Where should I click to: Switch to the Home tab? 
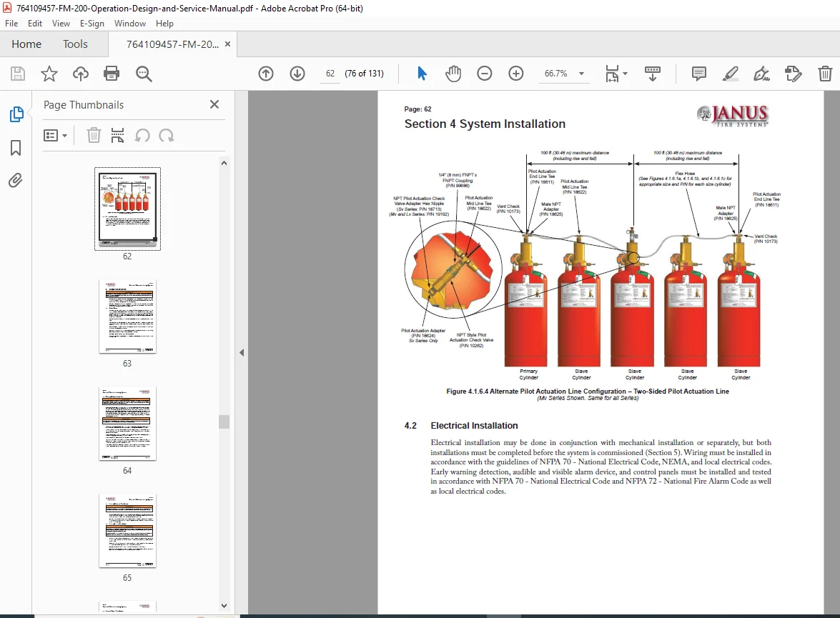pyautogui.click(x=26, y=44)
